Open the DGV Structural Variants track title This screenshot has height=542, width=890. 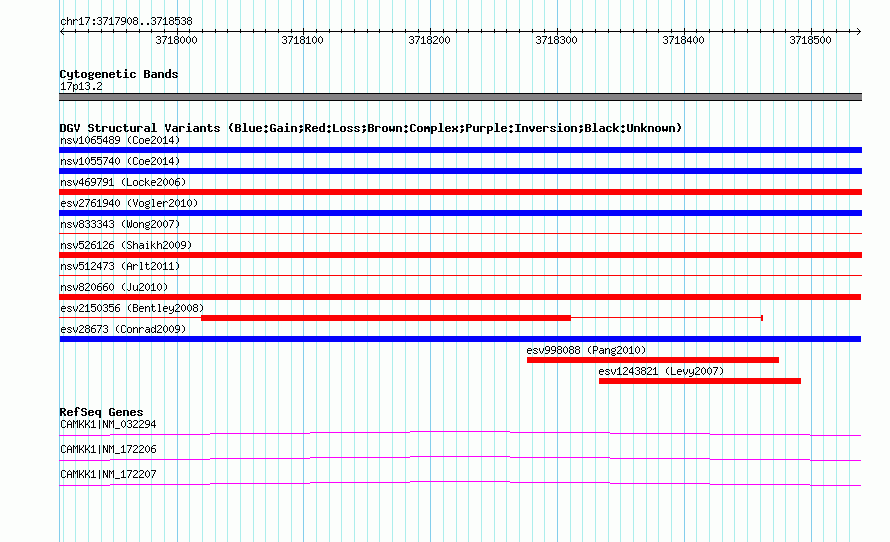click(371, 128)
